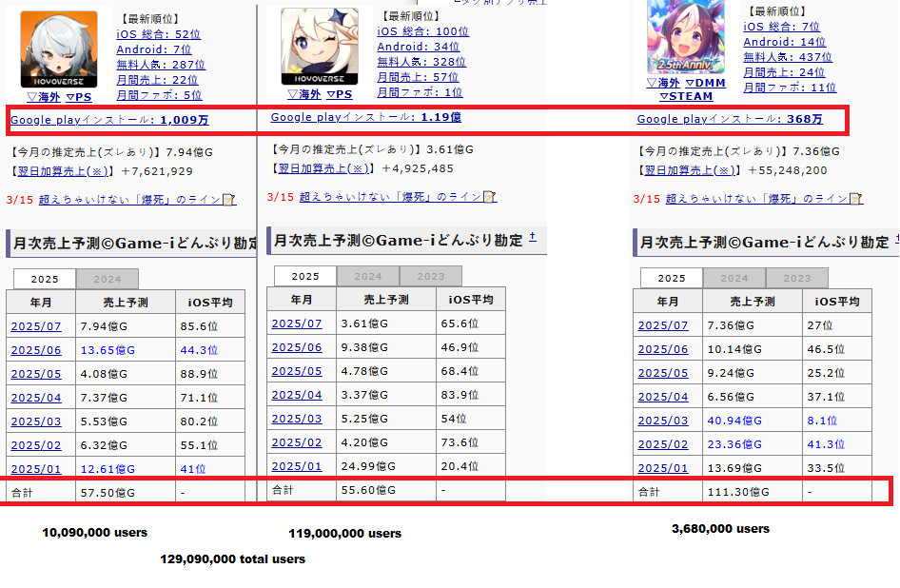The width and height of the screenshot is (900, 588).
Task: Open Android: 34位 ranking link
Action: click(419, 47)
